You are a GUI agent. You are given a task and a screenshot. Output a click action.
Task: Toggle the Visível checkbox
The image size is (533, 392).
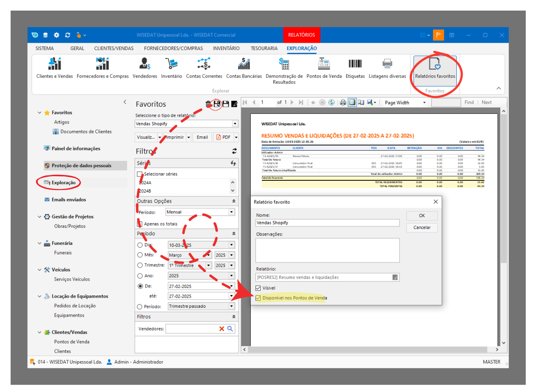point(258,288)
